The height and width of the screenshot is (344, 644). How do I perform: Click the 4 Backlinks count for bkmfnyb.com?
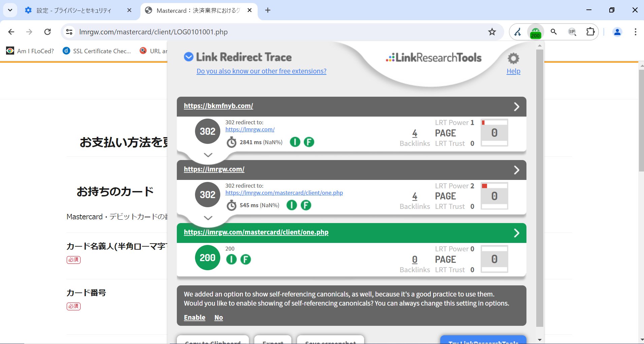pyautogui.click(x=415, y=133)
